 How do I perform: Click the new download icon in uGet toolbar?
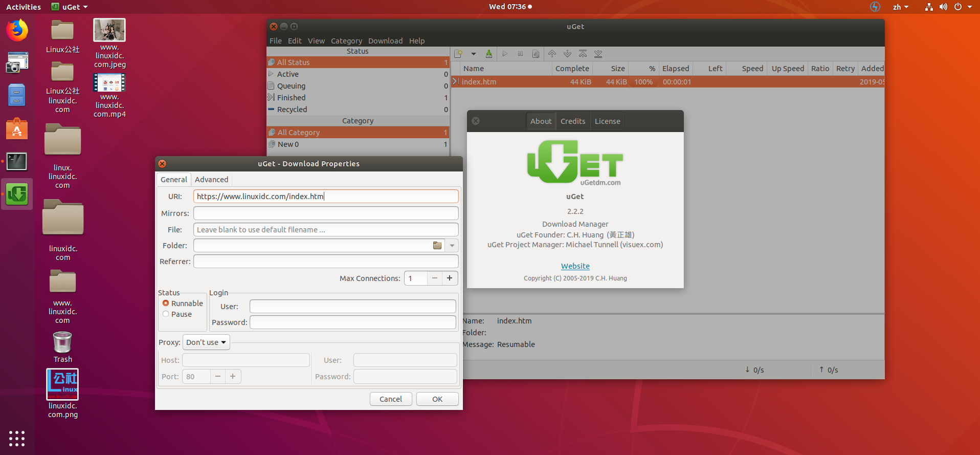(458, 54)
